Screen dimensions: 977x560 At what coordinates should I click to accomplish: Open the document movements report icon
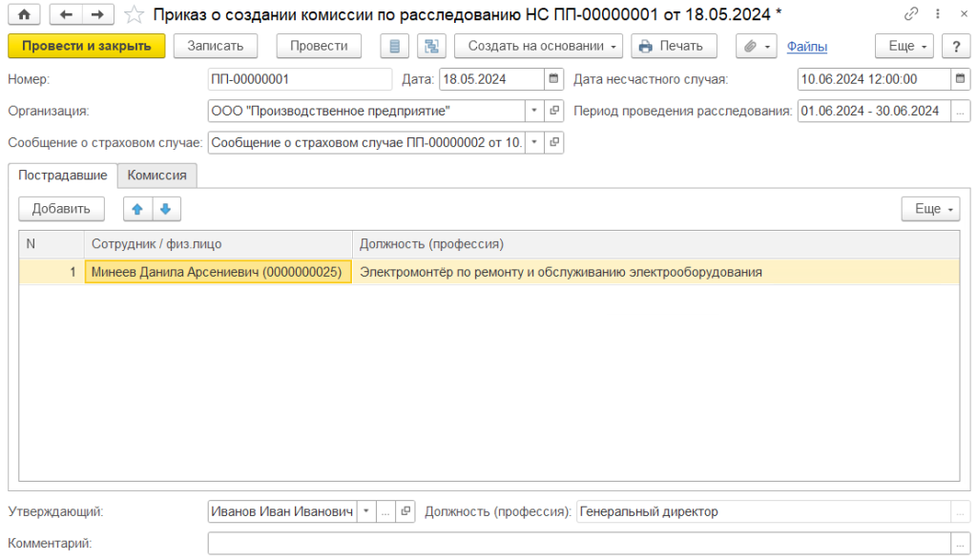coord(394,46)
